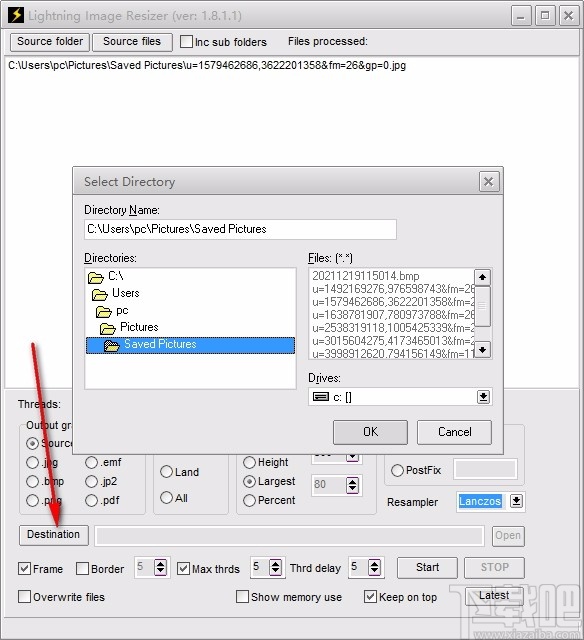Click the PostFix text field
584x640 pixels.
(485, 469)
